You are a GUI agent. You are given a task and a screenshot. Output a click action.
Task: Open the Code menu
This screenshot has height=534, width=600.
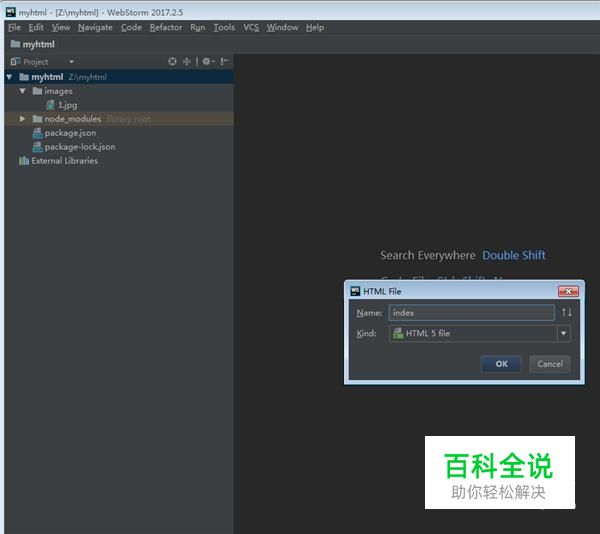tap(131, 28)
